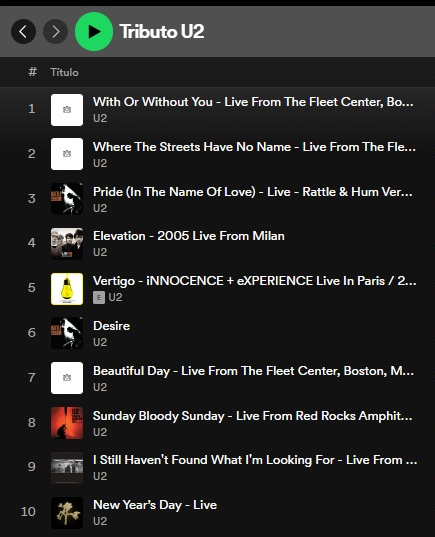The height and width of the screenshot is (537, 435).
Task: Open U2 artist link under Sunday Bloody Sunday
Action: (x=100, y=432)
